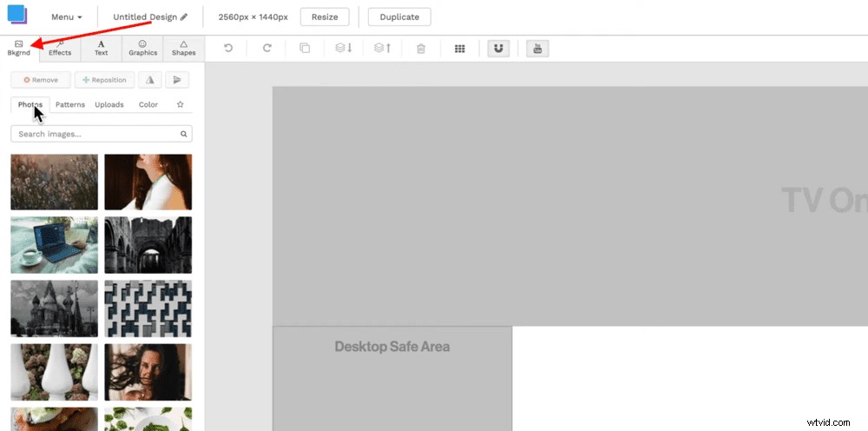Open the Graphics tab

pos(143,48)
